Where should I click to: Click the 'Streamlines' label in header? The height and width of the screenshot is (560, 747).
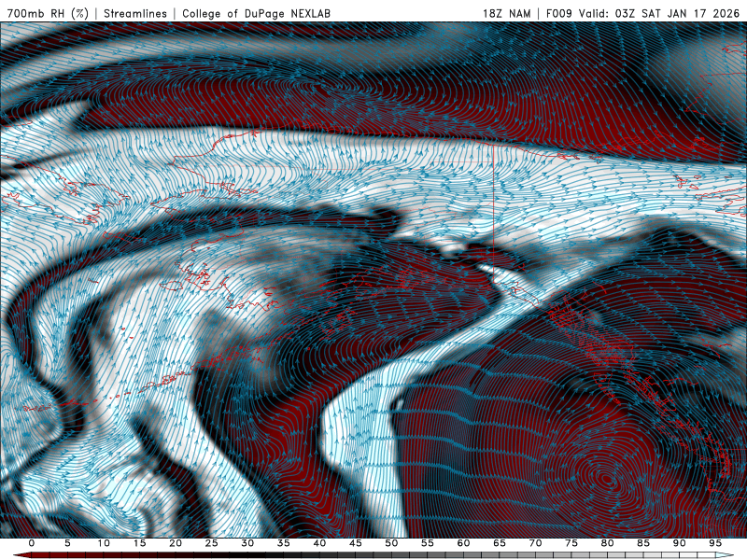(x=135, y=13)
